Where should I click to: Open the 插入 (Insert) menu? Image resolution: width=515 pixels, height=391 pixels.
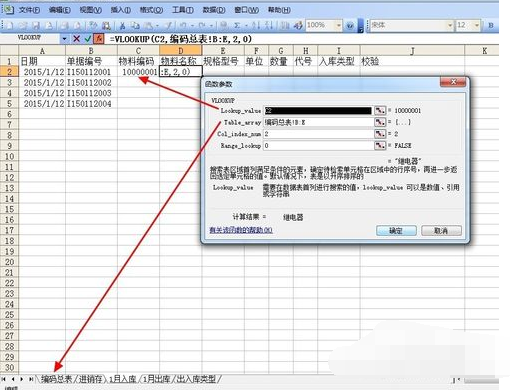(121, 10)
